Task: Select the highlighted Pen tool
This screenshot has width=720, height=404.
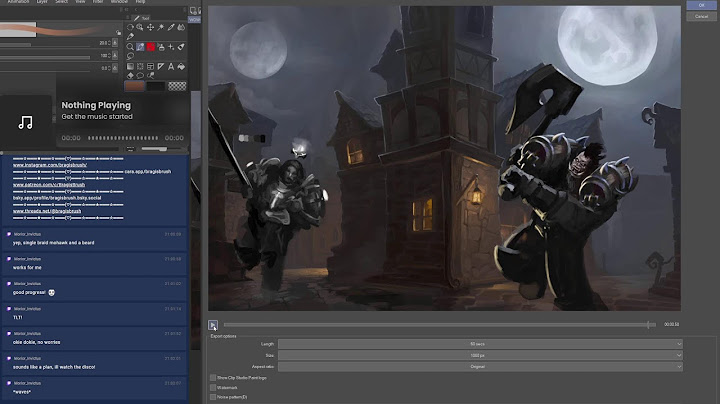Action: point(140,47)
